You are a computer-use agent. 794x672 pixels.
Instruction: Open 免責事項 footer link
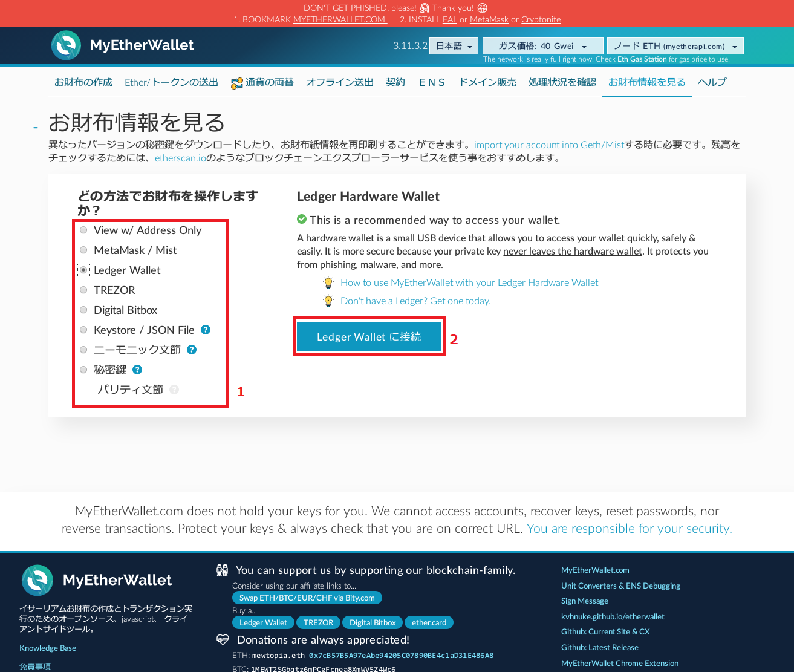35,666
